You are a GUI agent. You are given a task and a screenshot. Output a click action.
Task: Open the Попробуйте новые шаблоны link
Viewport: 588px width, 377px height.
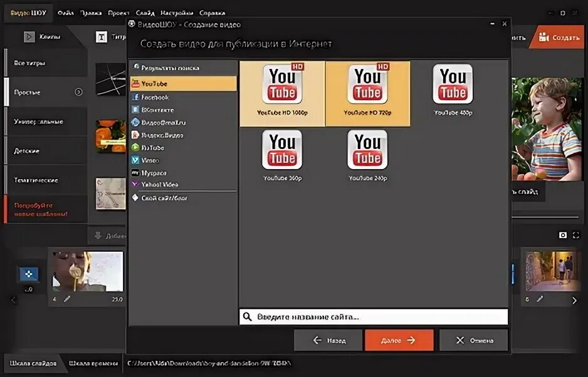[41, 210]
